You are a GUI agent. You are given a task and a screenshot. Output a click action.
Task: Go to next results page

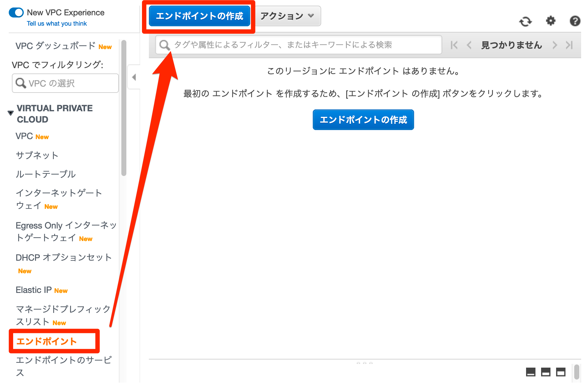[555, 45]
